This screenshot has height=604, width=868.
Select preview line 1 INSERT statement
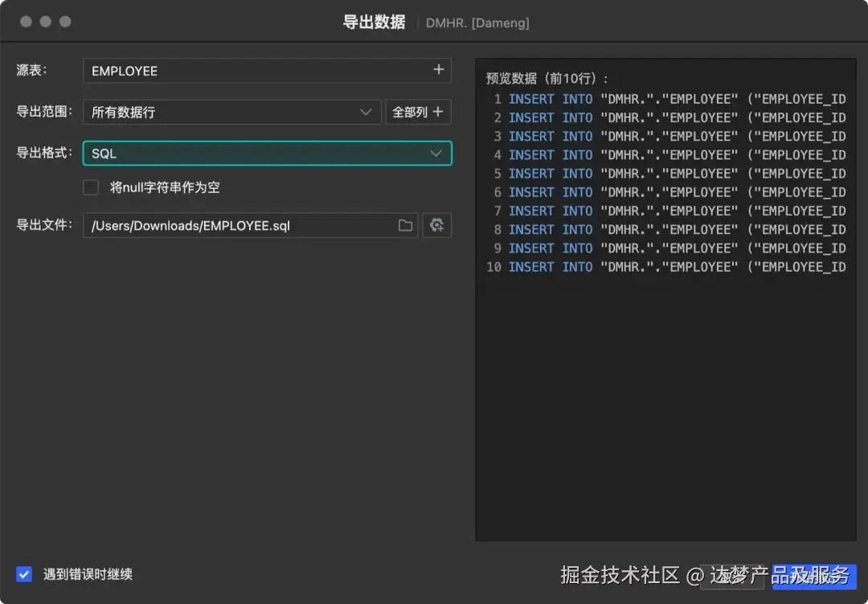(x=677, y=99)
